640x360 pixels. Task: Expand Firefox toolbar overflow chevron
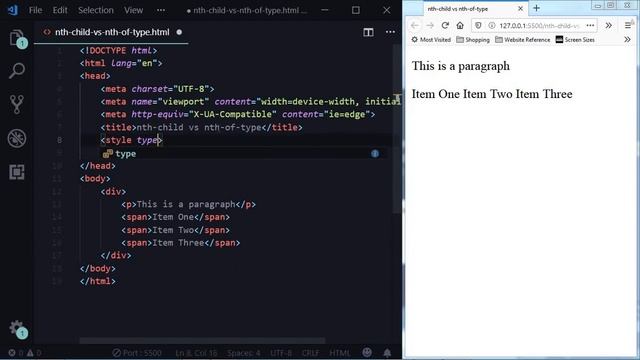pyautogui.click(x=608, y=25)
